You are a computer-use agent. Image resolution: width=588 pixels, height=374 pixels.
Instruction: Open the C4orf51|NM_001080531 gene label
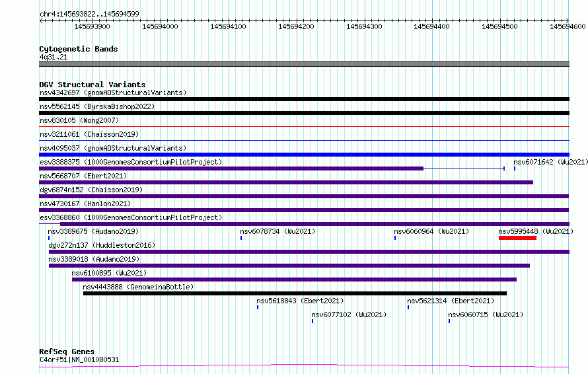(x=79, y=359)
